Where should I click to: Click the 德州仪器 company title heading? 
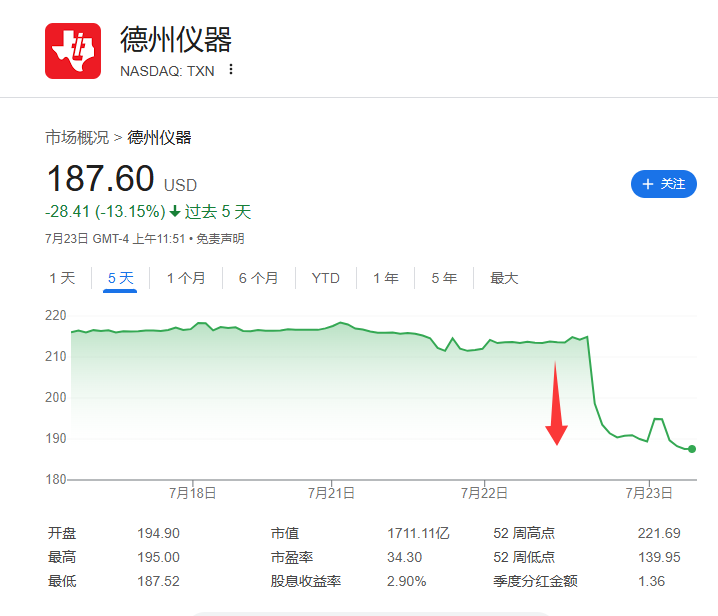(x=176, y=40)
